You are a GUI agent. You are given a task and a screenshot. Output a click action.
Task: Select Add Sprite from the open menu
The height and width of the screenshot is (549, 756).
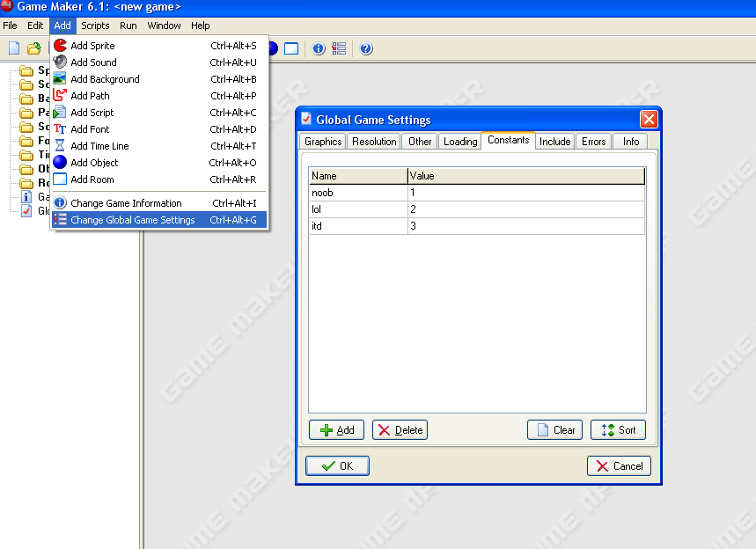[92, 46]
